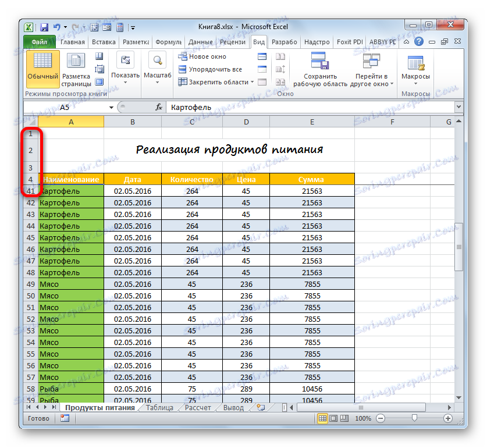Switch to the Разработчик tab

click(284, 42)
